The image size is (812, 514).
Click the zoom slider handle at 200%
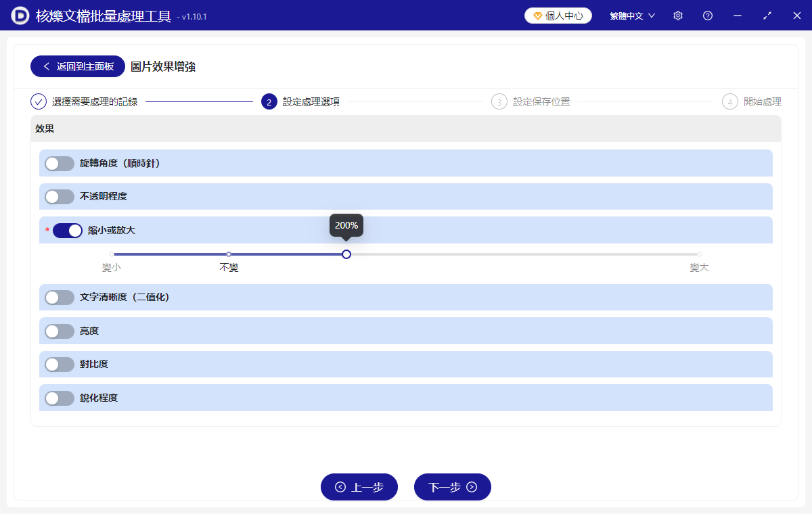pos(346,254)
